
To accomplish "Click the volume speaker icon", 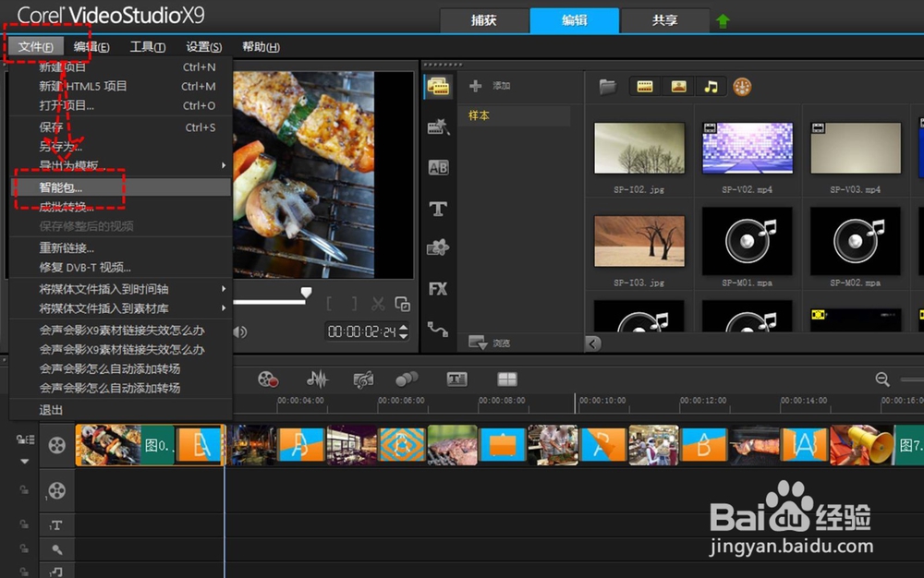I will [x=240, y=332].
